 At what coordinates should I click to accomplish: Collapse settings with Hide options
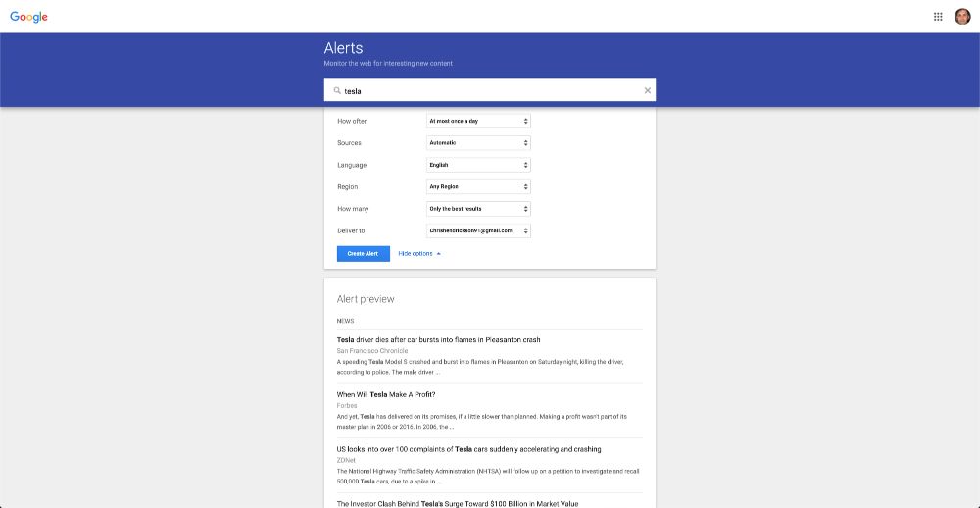(x=419, y=253)
